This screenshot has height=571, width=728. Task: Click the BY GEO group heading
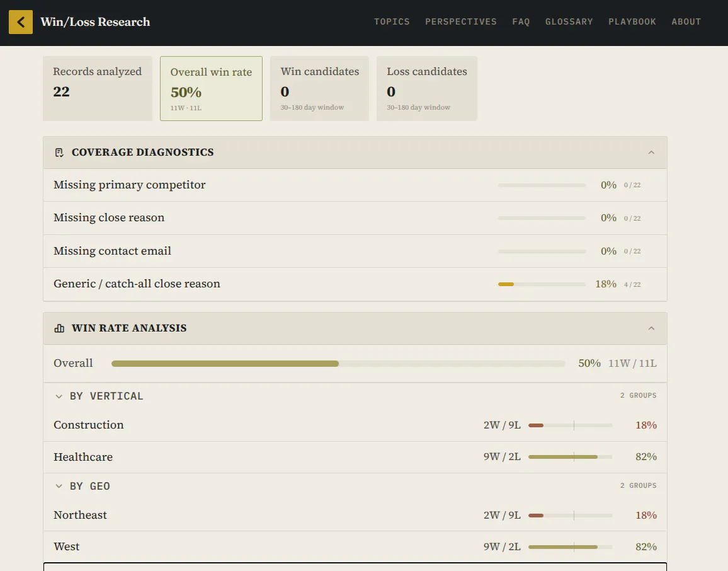89,487
